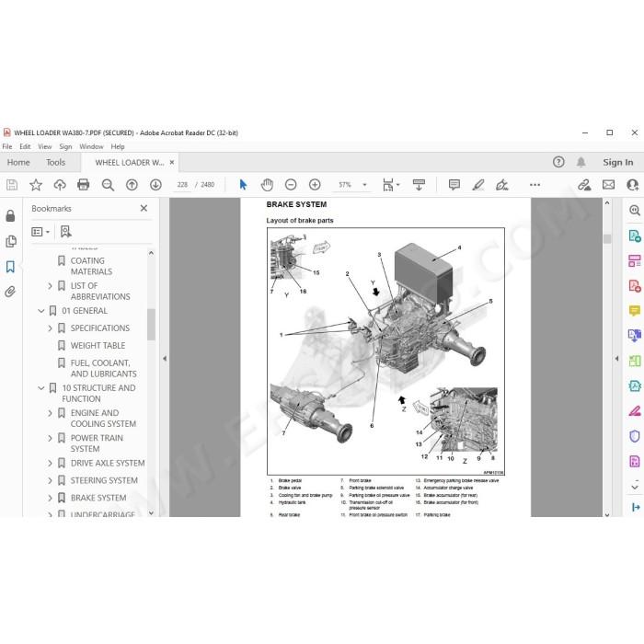Expand BRAKE SYSTEM bookmark chevron

50,498
